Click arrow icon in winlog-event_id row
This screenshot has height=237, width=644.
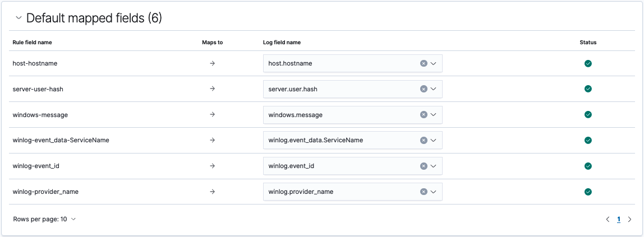pos(213,166)
